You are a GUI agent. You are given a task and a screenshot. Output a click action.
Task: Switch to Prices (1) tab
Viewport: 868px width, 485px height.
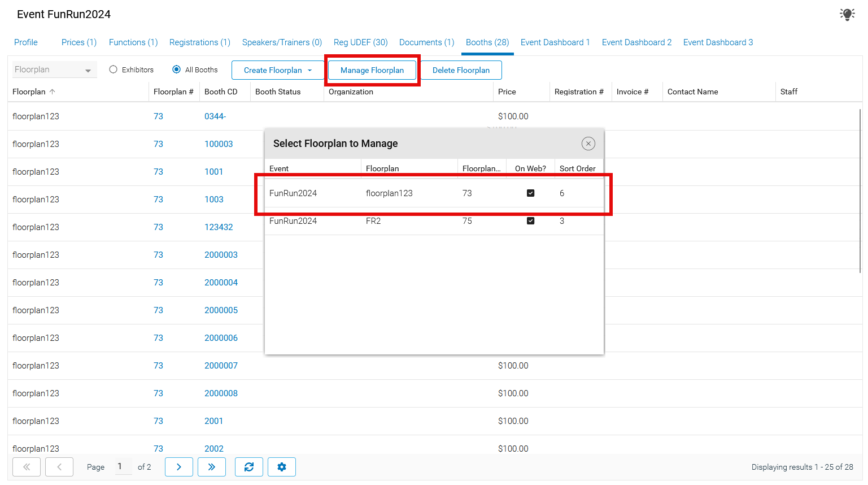click(x=79, y=42)
